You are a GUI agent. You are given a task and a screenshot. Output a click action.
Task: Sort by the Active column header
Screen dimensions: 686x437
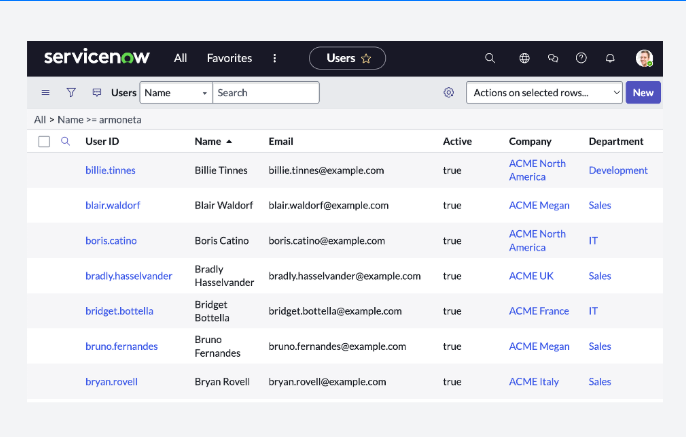click(457, 141)
